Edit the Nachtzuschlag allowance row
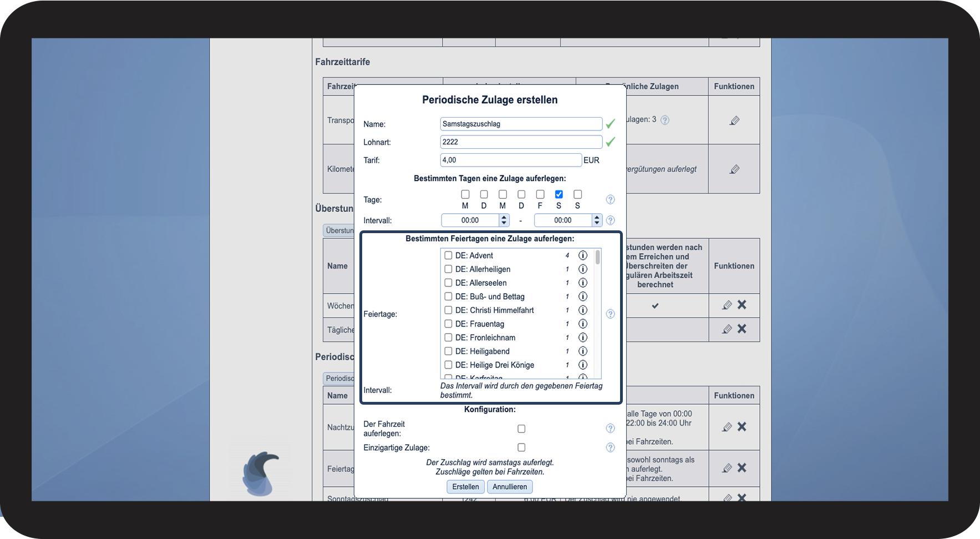Image resolution: width=980 pixels, height=539 pixels. (x=727, y=427)
